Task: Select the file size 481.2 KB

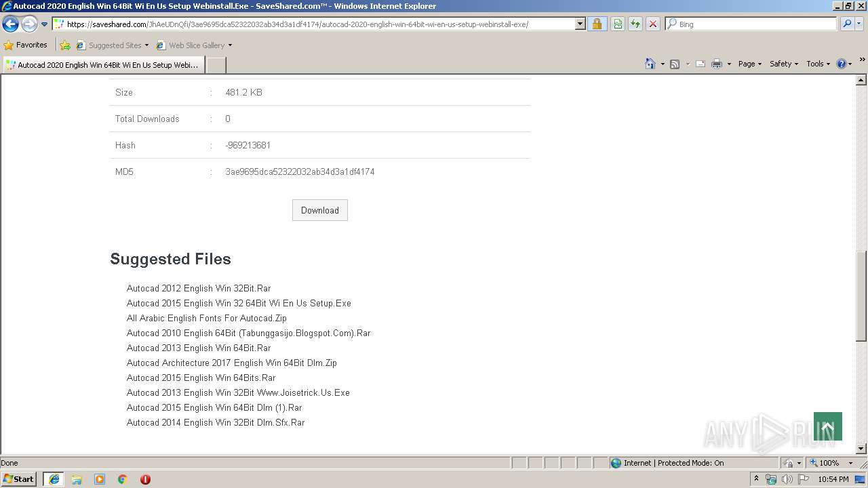Action: click(243, 92)
